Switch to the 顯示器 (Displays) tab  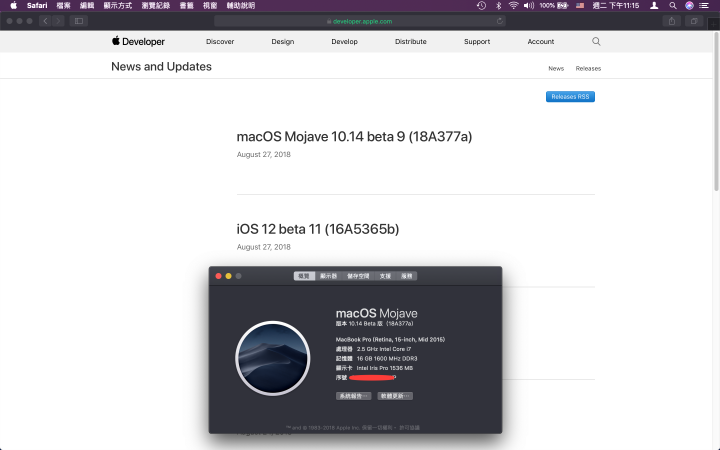click(328, 276)
